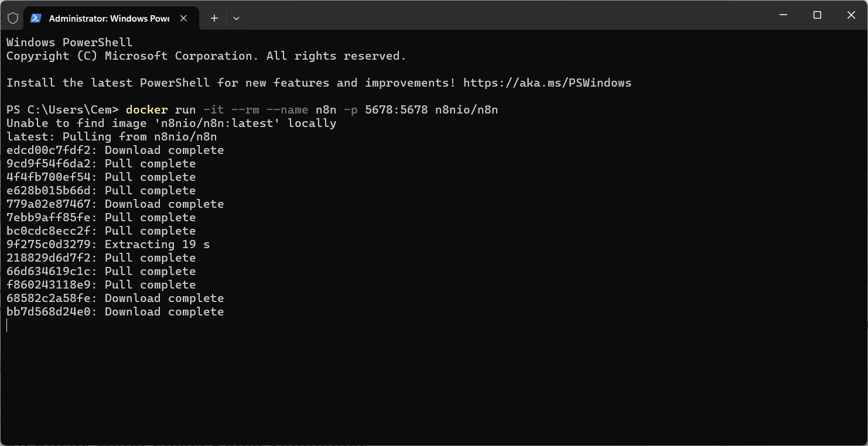The image size is (868, 446).
Task: Click the docker command text
Action: pos(146,109)
